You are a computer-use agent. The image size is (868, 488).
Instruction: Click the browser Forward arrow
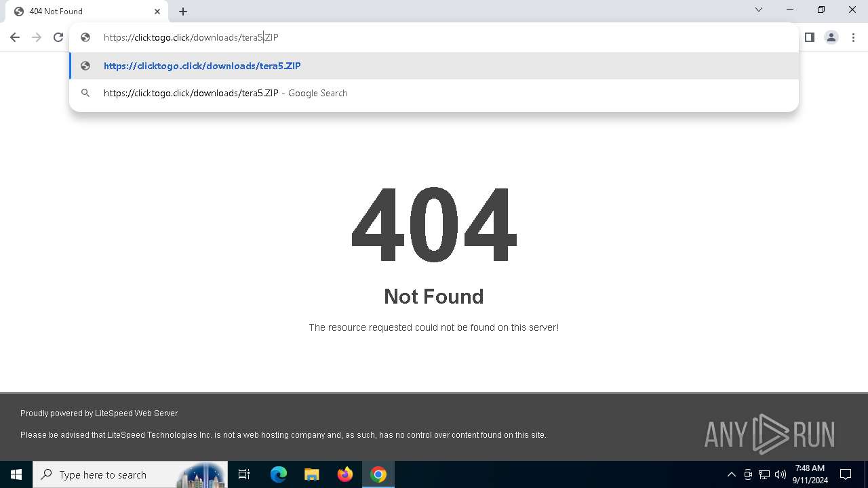click(x=37, y=37)
